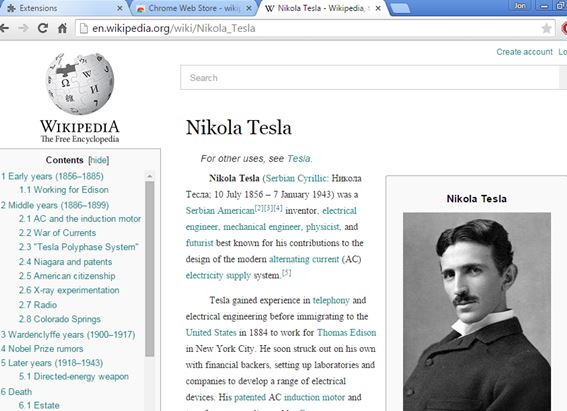Viewport: 567px width, 411px height.
Task: Click the Jon profile button
Action: coord(520,5)
